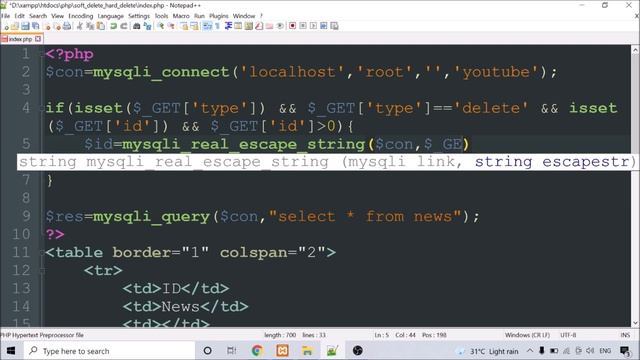Open notification center icon

tap(624, 351)
